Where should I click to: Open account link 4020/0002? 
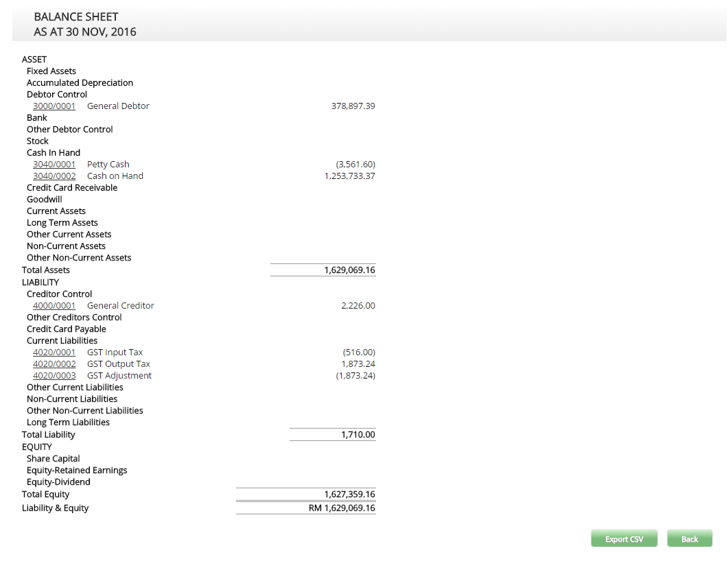point(54,364)
